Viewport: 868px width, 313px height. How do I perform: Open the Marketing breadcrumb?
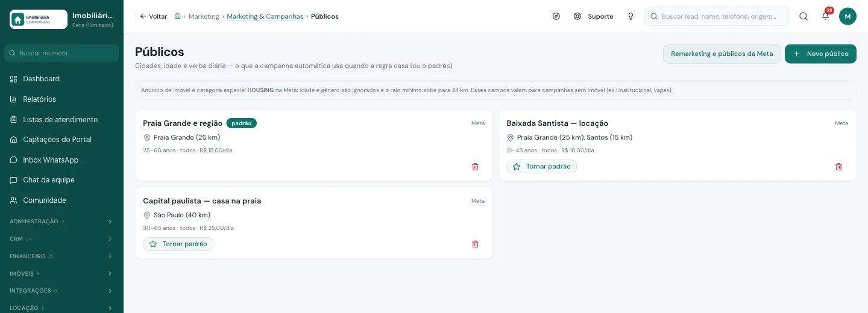coord(204,16)
